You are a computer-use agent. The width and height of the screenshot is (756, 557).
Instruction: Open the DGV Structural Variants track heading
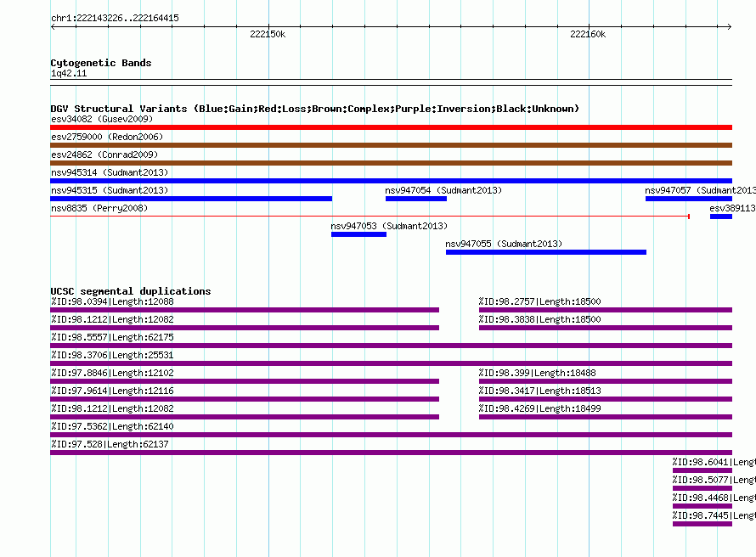pos(315,109)
